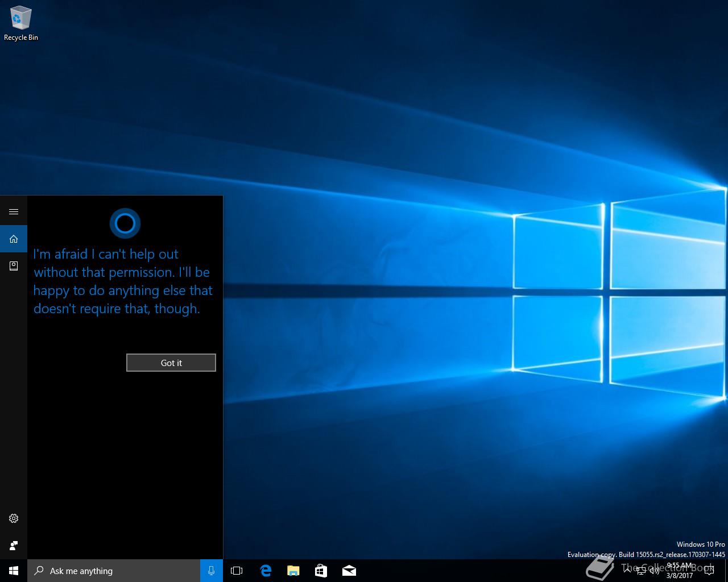The image size is (728, 582).
Task: Open the Action Center notifications icon
Action: click(709, 571)
